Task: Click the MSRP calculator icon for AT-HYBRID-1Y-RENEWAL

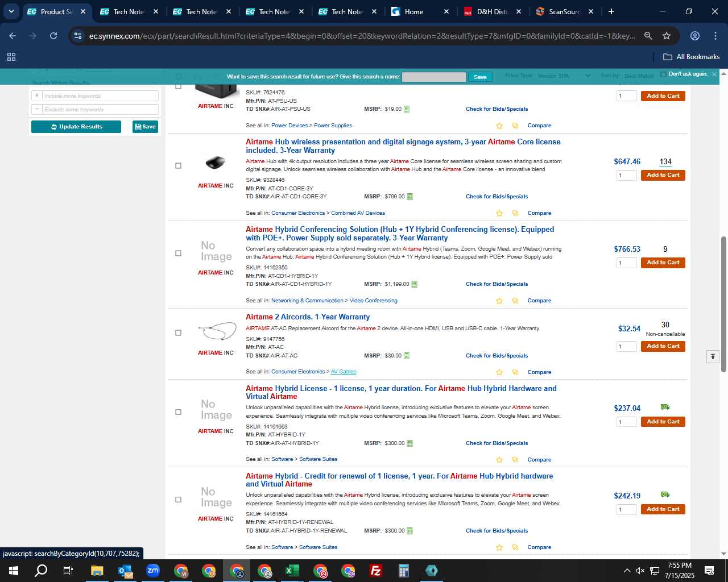Action: [409, 531]
